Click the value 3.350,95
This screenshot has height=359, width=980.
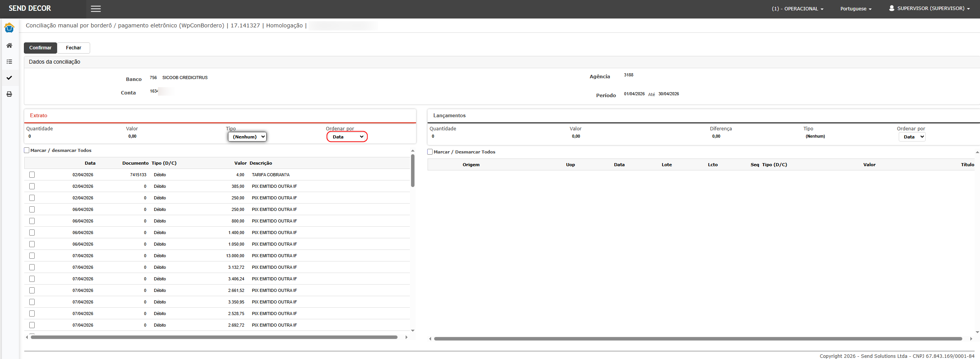pos(236,302)
